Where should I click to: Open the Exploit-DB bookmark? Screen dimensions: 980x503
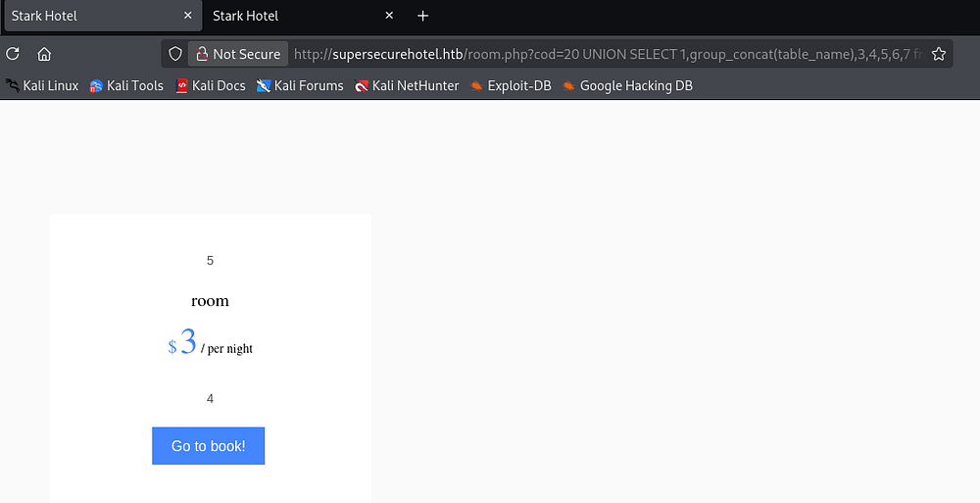(511, 85)
